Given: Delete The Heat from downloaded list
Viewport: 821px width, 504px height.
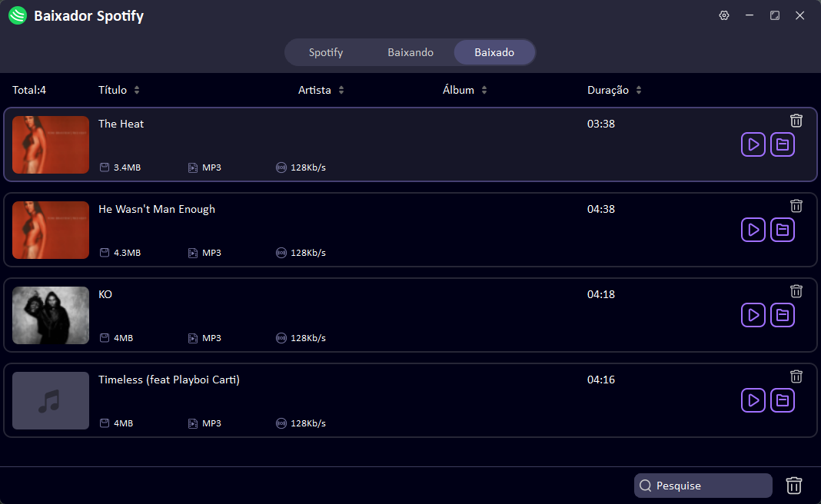Looking at the screenshot, I should 796,121.
